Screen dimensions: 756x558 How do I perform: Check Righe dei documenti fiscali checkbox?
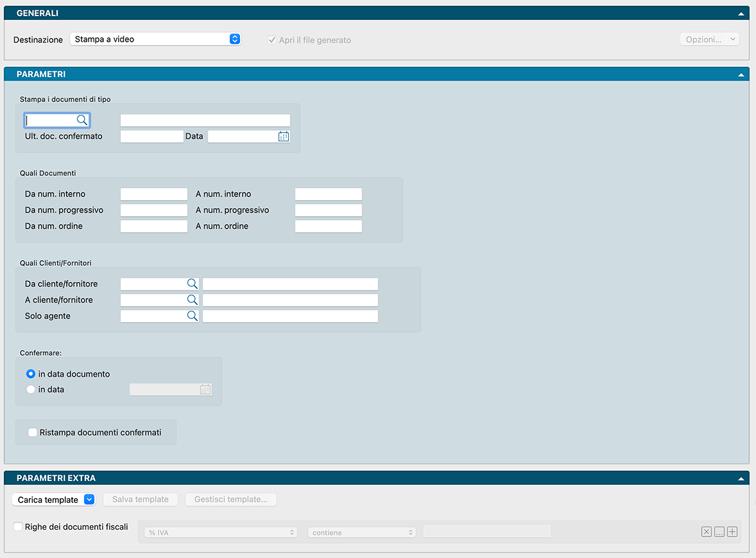(18, 527)
